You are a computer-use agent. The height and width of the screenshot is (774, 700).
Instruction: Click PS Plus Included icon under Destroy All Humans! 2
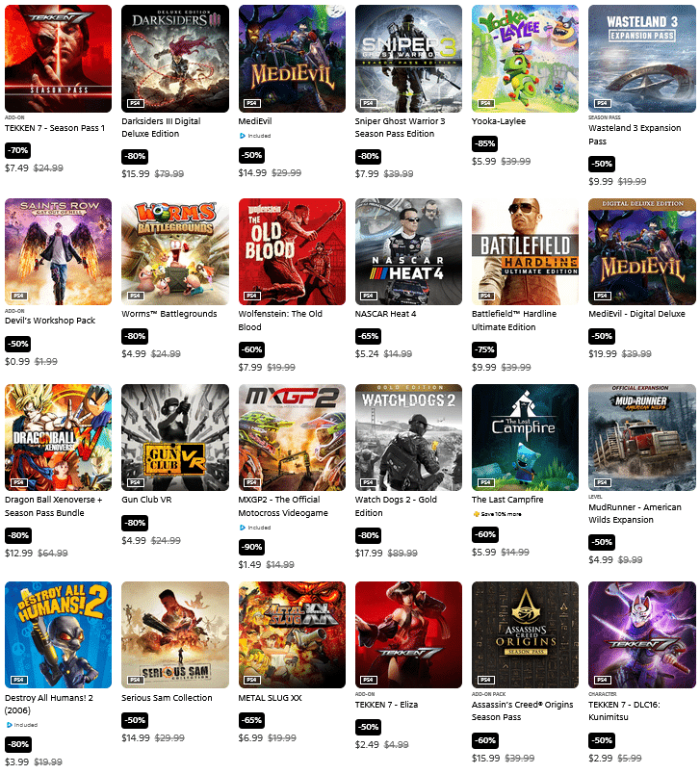[10, 725]
